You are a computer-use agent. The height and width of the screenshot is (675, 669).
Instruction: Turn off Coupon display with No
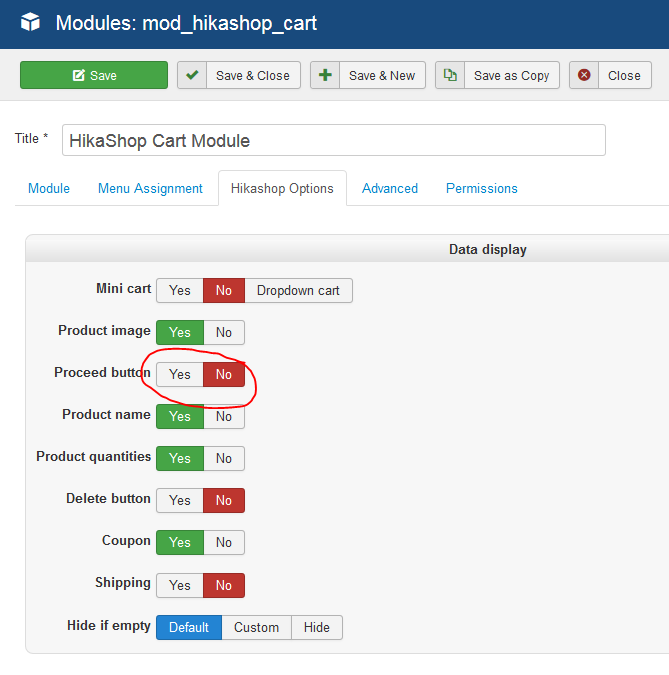click(x=224, y=543)
